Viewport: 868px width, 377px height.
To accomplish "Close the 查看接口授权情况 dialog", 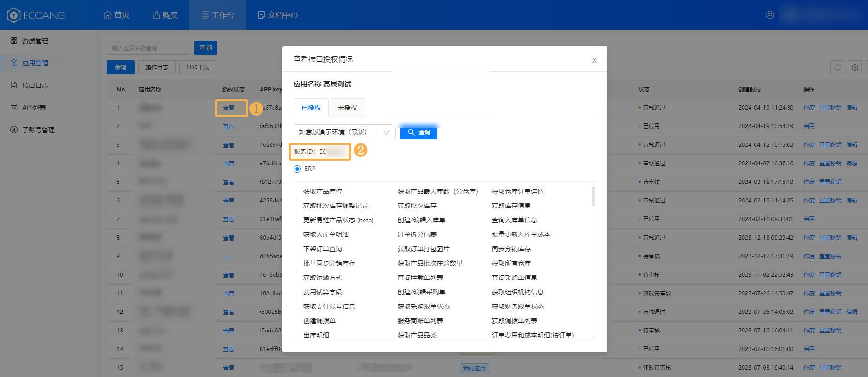I will (594, 60).
